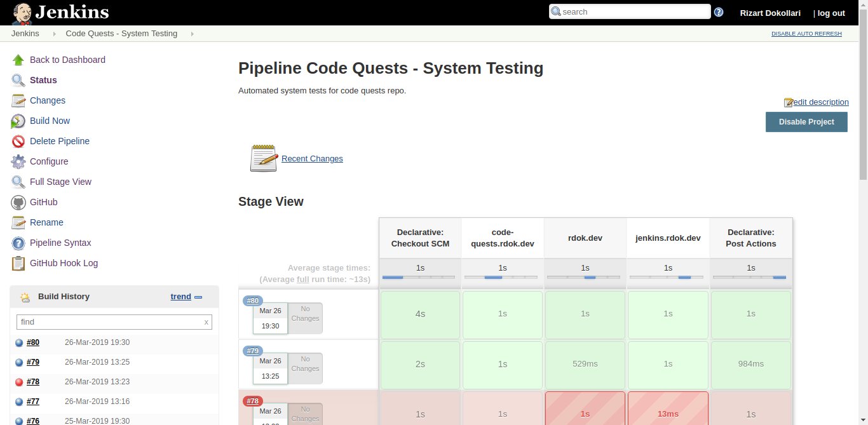The height and width of the screenshot is (425, 868).
Task: Click the failed 1s rdok.dev cell of build #78
Action: 585,408
